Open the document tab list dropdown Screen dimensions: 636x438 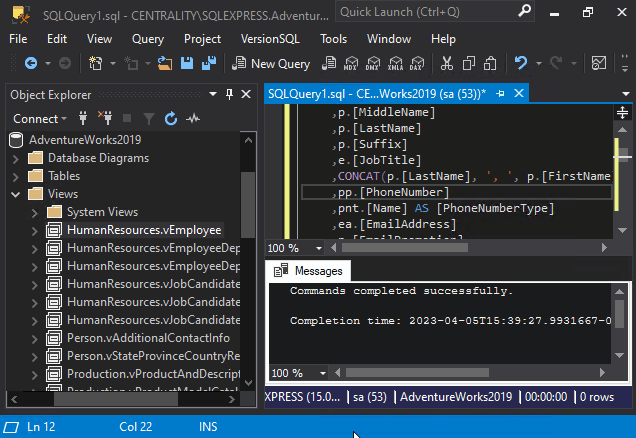625,94
